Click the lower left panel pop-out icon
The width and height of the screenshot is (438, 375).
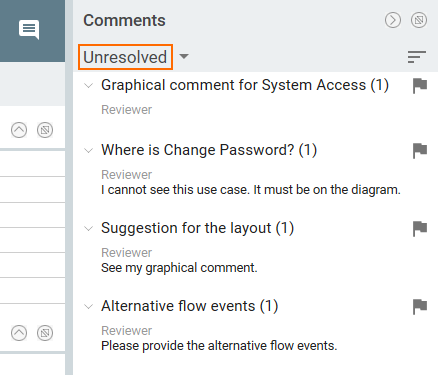tap(45, 333)
